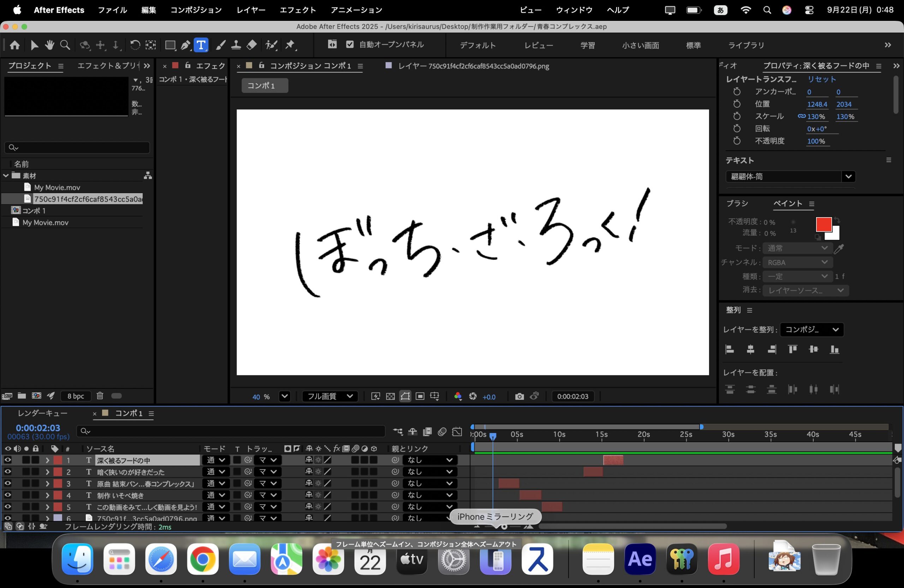Toggle the transparency grid button

click(390, 397)
